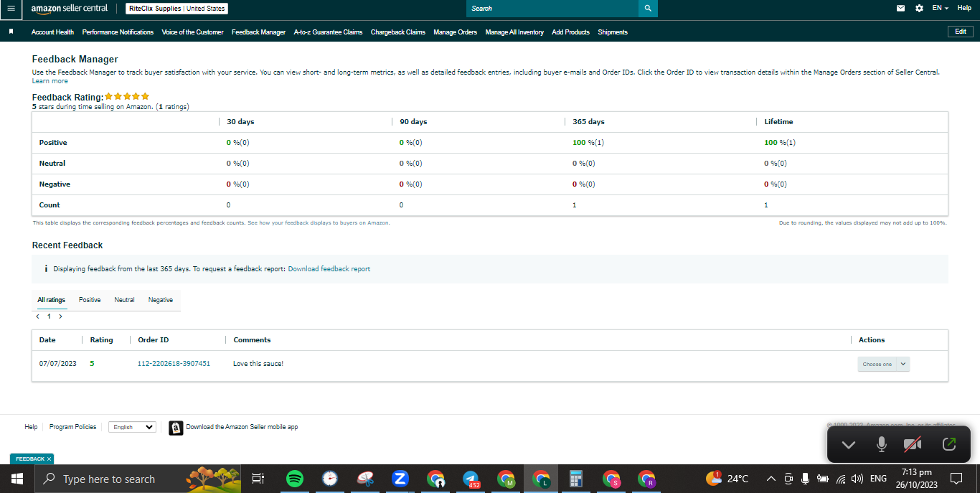The image size is (980, 493).
Task: Click the Amazon Seller mobile app icon
Action: click(176, 428)
